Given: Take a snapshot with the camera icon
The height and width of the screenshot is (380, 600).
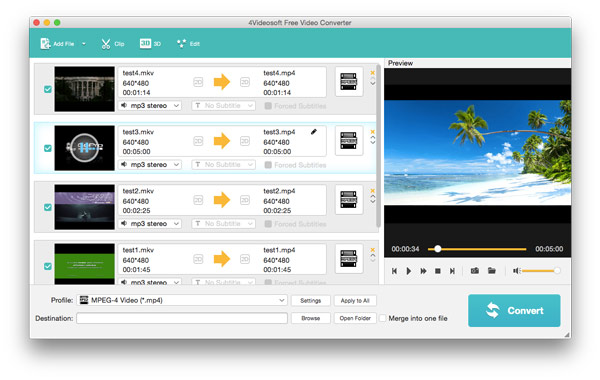Looking at the screenshot, I should 474,271.
